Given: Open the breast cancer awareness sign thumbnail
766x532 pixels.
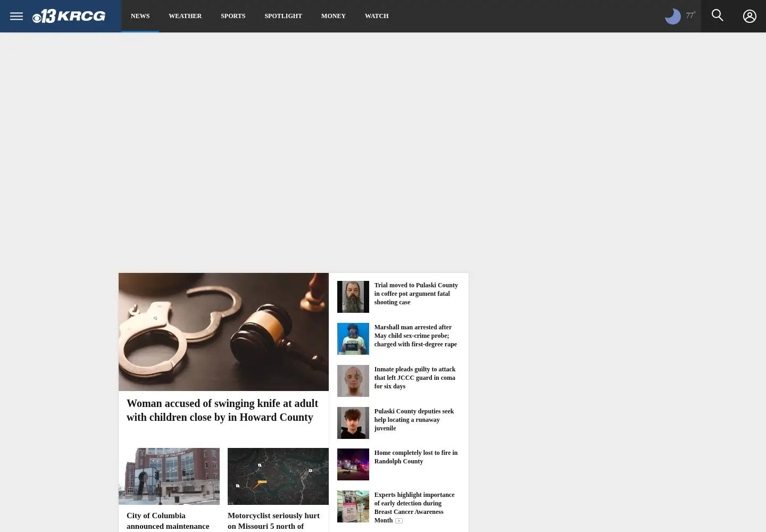Looking at the screenshot, I should point(353,506).
